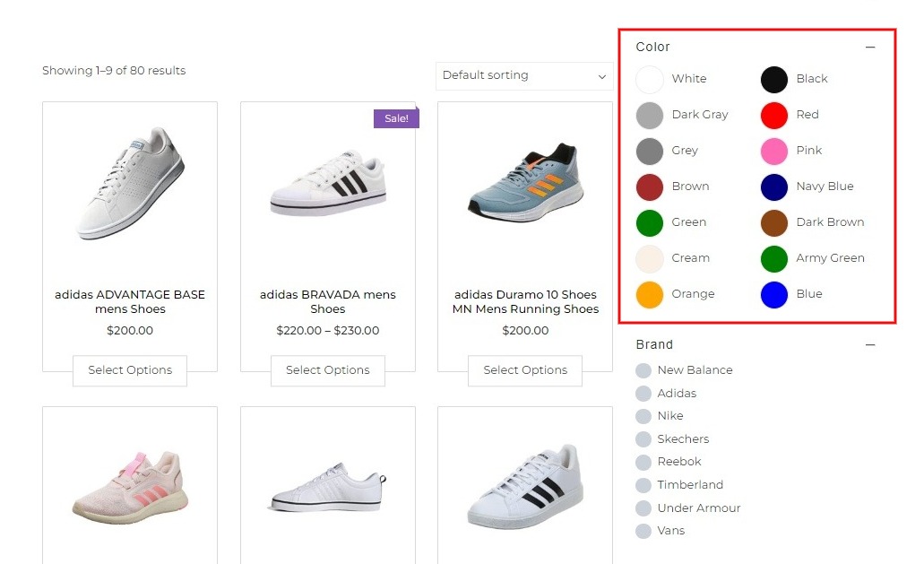Open adidas ADVANTAGE BASE mens Shoes title
This screenshot has height=564, width=924.
click(130, 302)
